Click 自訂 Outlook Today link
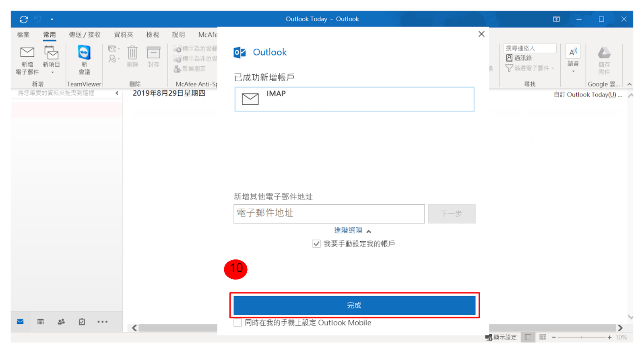The height and width of the screenshot is (362, 644). tap(588, 95)
